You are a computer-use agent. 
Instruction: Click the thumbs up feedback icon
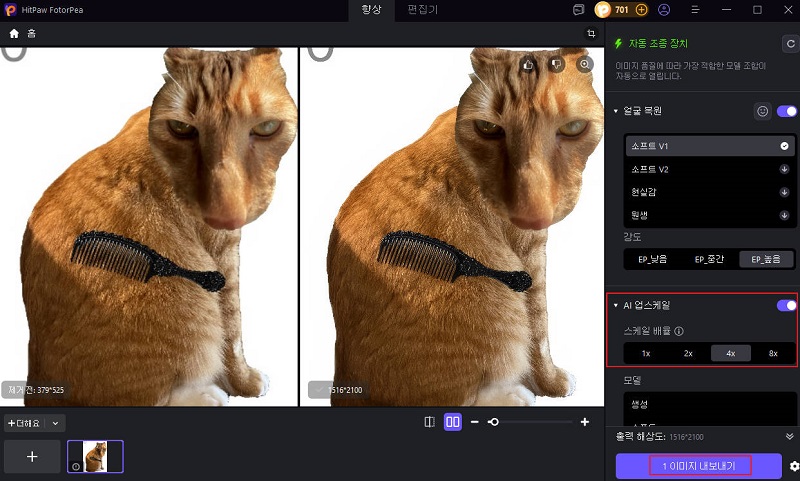click(529, 64)
